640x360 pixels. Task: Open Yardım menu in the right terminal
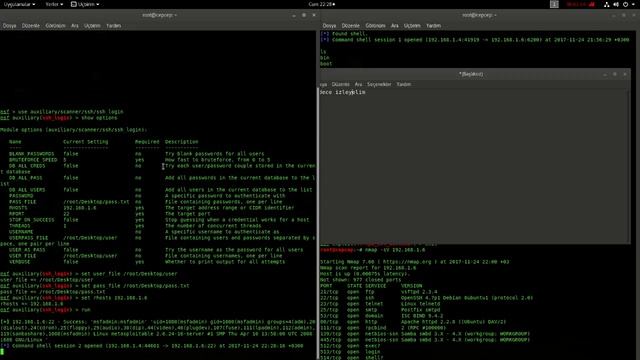pyautogui.click(x=433, y=25)
